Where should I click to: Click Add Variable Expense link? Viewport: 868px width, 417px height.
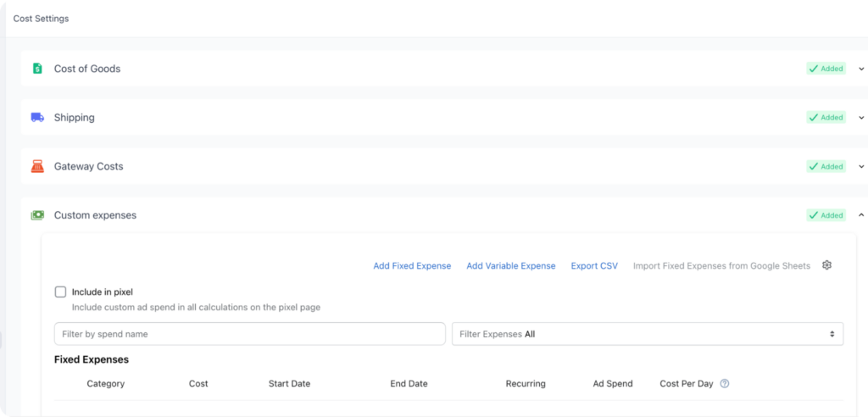(510, 266)
